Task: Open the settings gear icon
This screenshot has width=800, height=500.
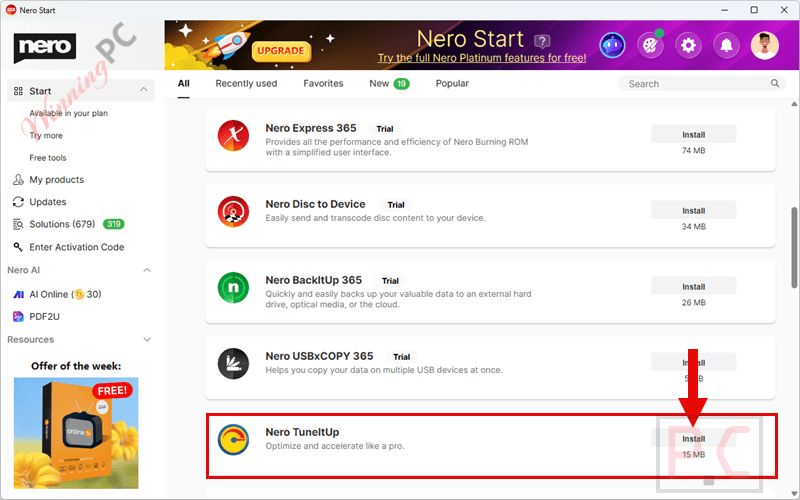Action: [x=688, y=46]
